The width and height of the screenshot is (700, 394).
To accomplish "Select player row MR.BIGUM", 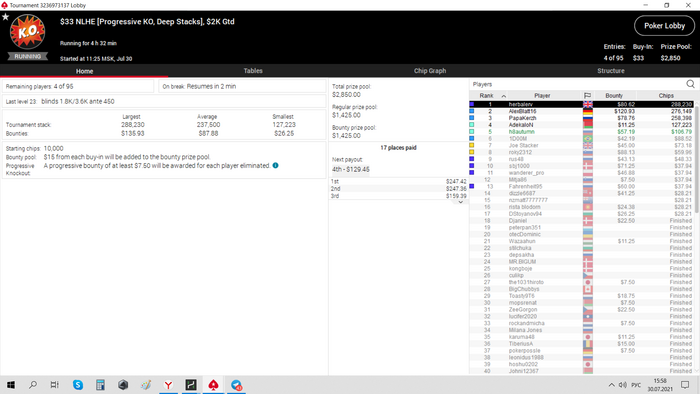I will pyautogui.click(x=582, y=262).
